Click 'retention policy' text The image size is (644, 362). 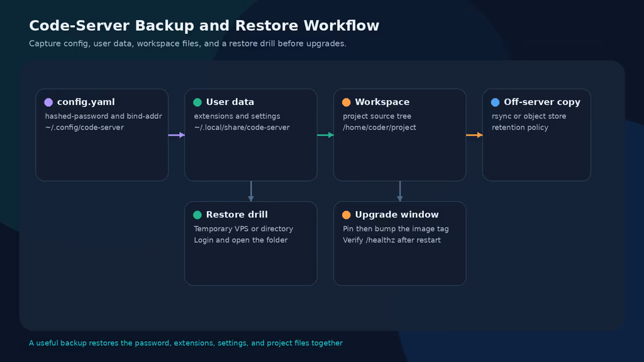(520, 127)
